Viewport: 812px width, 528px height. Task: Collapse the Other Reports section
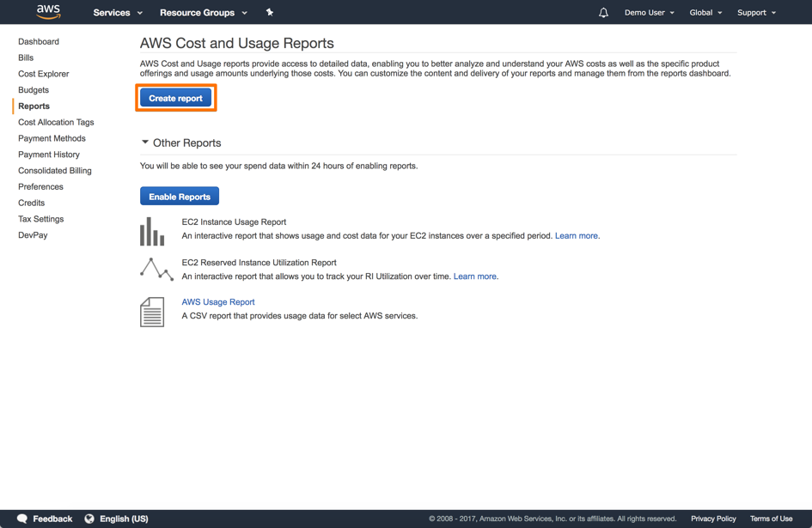coord(145,143)
